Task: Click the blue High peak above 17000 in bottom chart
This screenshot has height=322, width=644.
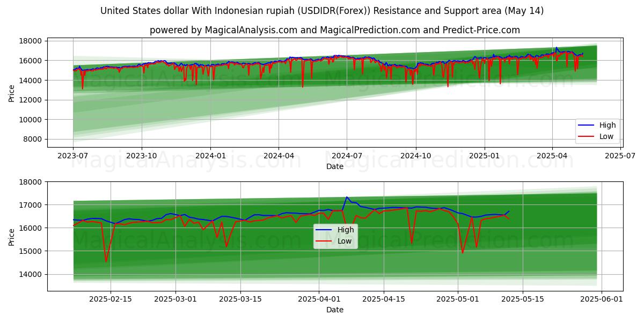Action: tap(347, 197)
